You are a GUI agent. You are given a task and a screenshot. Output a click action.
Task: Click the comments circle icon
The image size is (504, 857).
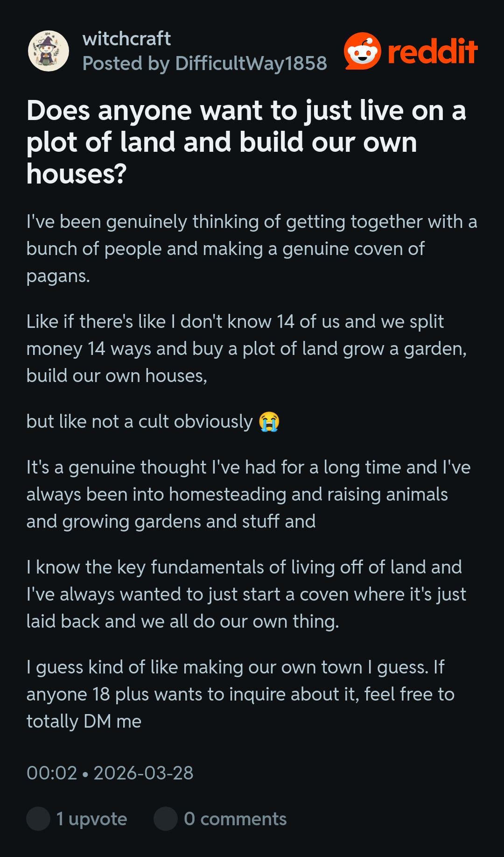point(166,819)
